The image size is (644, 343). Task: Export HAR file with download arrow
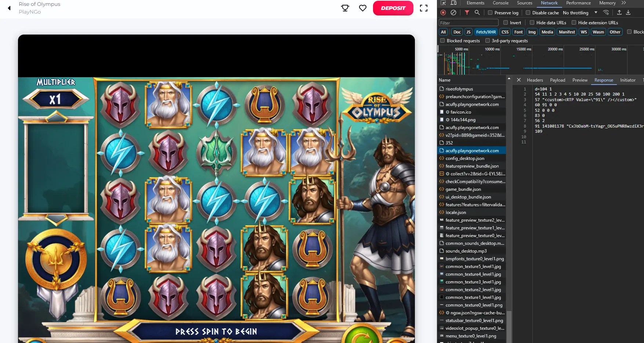click(x=628, y=12)
